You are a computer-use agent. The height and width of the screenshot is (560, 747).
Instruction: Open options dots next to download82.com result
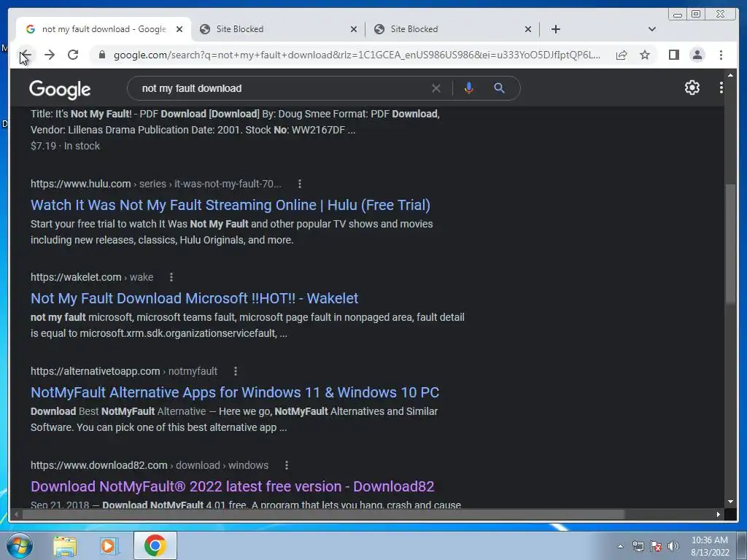point(286,465)
